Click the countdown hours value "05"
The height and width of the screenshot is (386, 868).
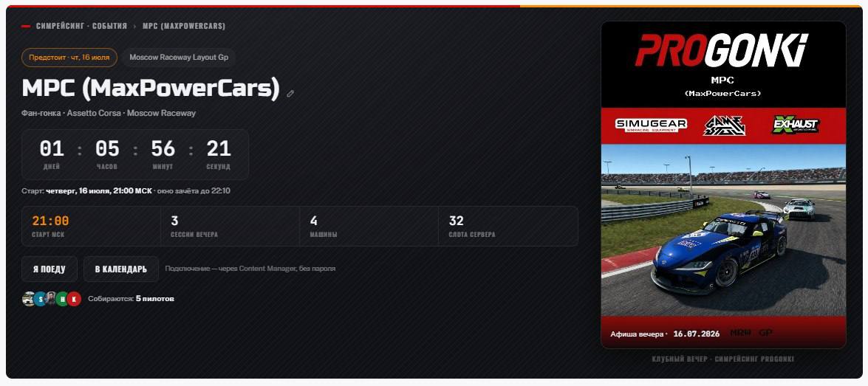pyautogui.click(x=107, y=149)
